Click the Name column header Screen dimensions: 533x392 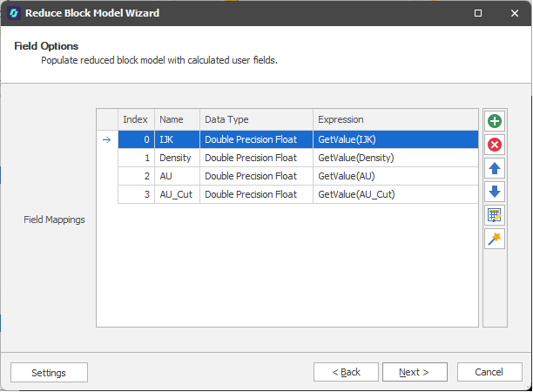point(177,119)
